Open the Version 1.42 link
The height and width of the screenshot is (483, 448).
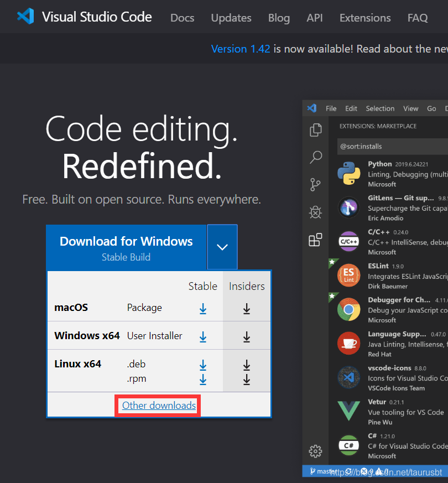click(241, 49)
